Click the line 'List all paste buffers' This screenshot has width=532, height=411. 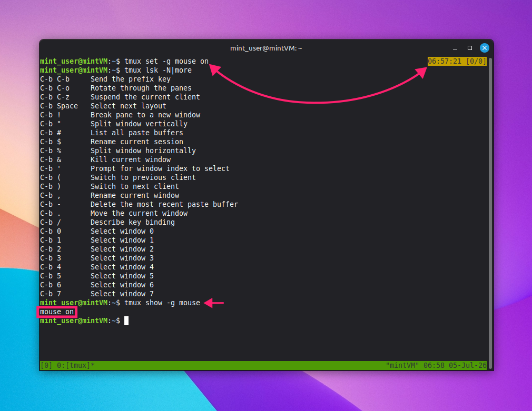point(137,133)
